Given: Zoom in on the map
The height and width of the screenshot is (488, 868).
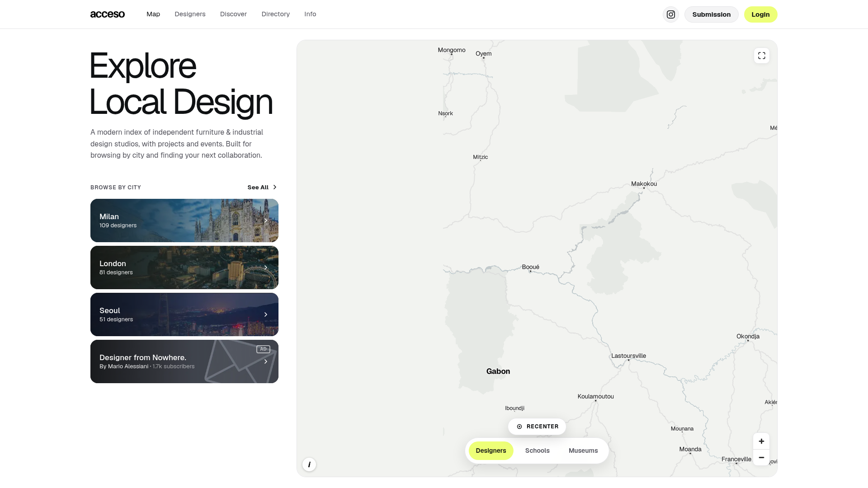Looking at the screenshot, I should coord(761,441).
